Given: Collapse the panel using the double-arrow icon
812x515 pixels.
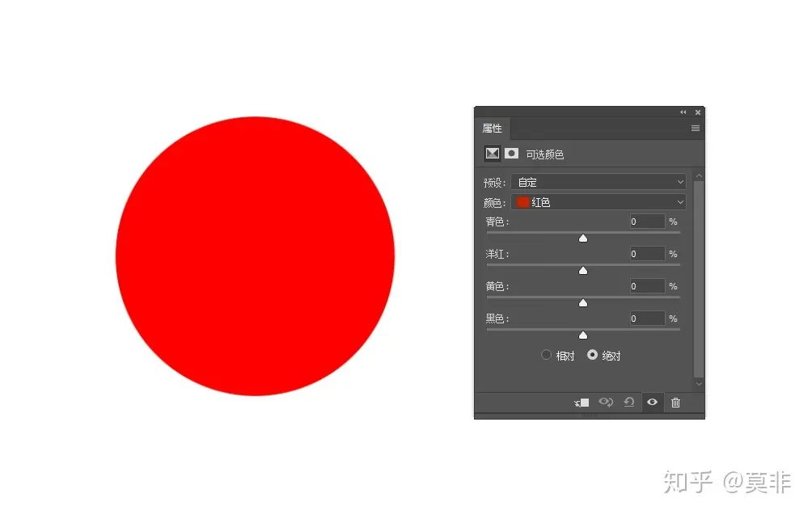Looking at the screenshot, I should [x=683, y=112].
